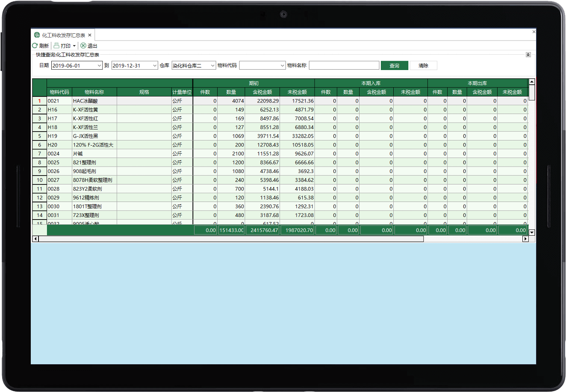Click the 17521.36 amount cell
The width and height of the screenshot is (566, 392).
pyautogui.click(x=297, y=101)
